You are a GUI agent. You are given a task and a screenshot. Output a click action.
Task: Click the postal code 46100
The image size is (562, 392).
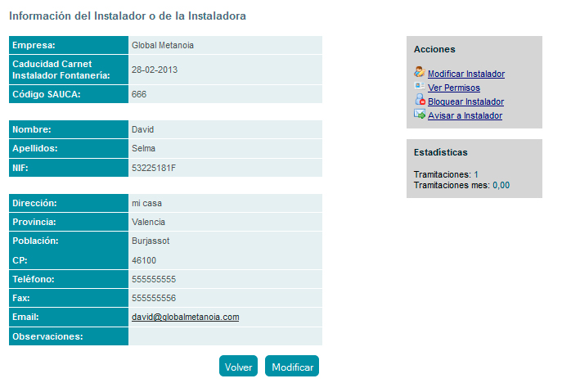(x=143, y=260)
